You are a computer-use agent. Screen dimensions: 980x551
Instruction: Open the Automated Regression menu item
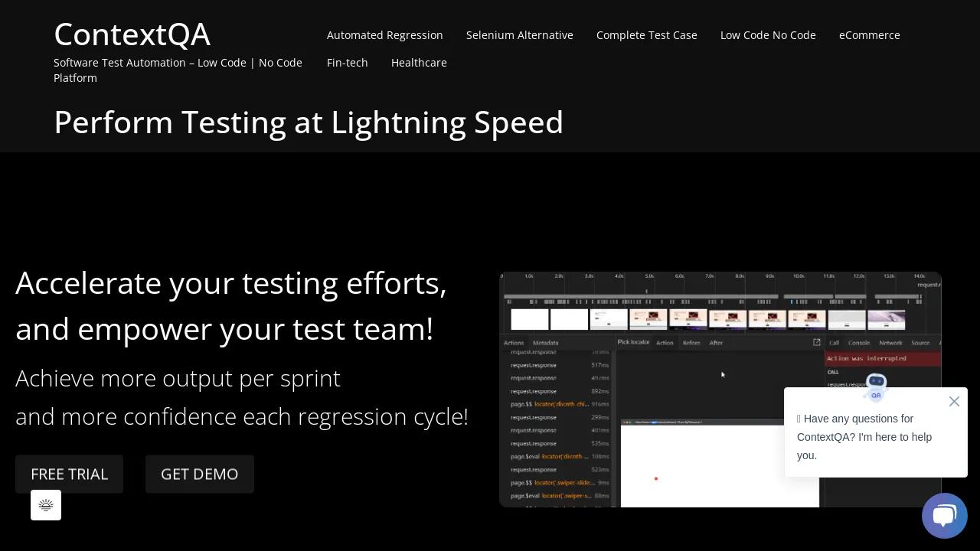(385, 35)
